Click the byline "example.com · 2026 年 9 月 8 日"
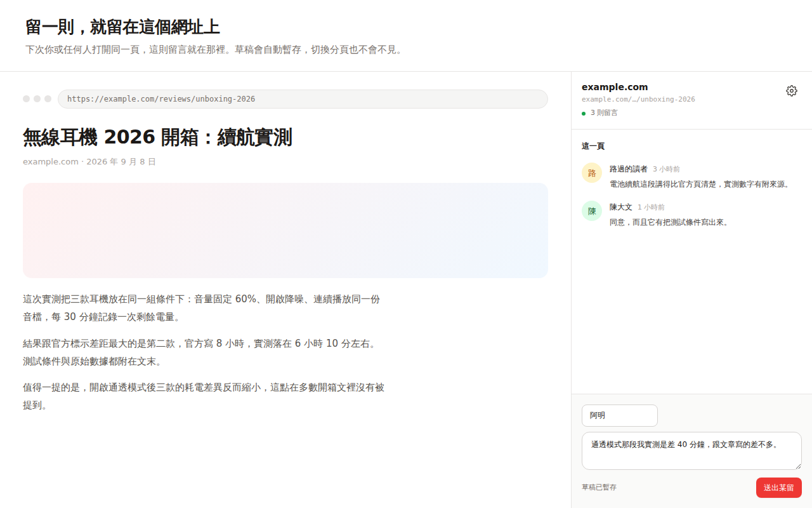This screenshot has width=812, height=508. [89, 162]
